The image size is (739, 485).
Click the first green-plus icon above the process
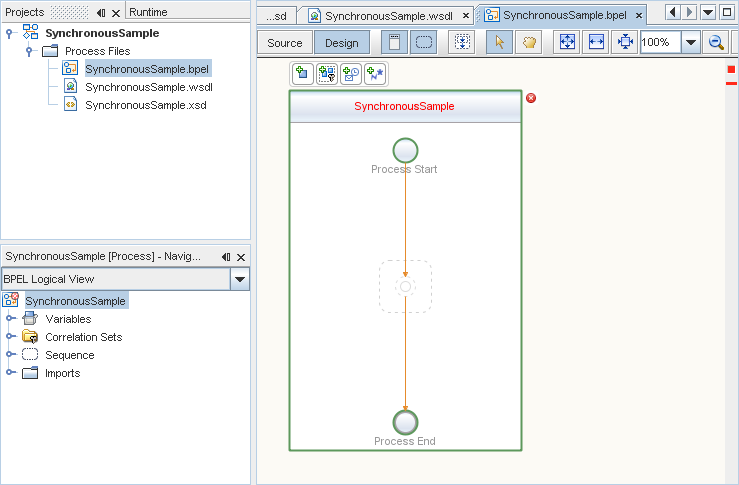[x=302, y=73]
